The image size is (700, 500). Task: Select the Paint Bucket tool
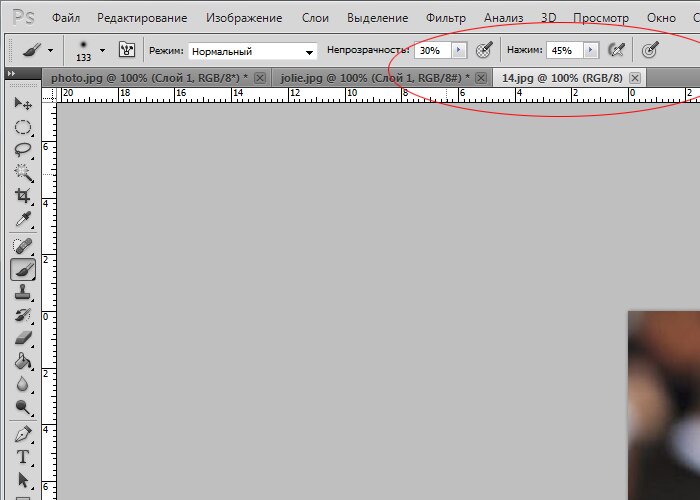coord(23,361)
